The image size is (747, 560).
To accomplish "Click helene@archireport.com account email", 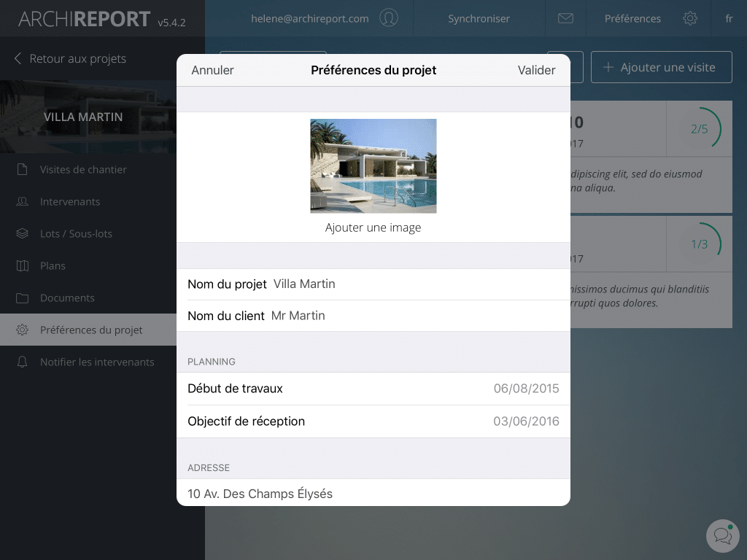I will coord(309,18).
